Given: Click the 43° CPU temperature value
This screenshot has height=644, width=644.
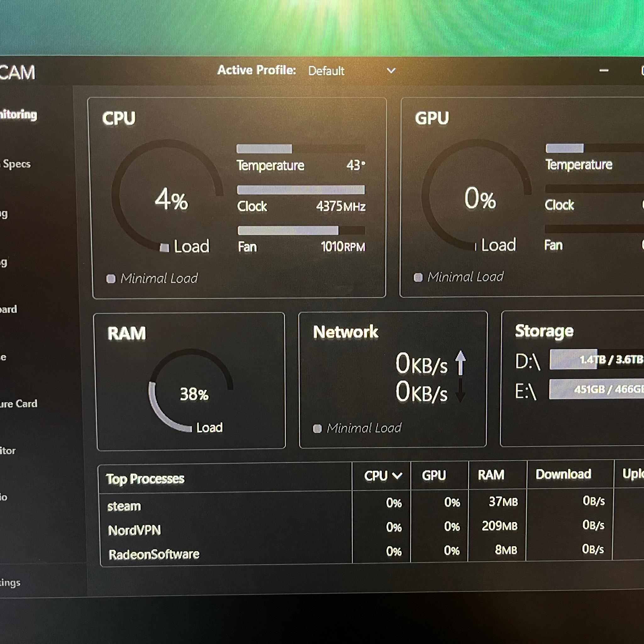Looking at the screenshot, I should click(x=356, y=165).
